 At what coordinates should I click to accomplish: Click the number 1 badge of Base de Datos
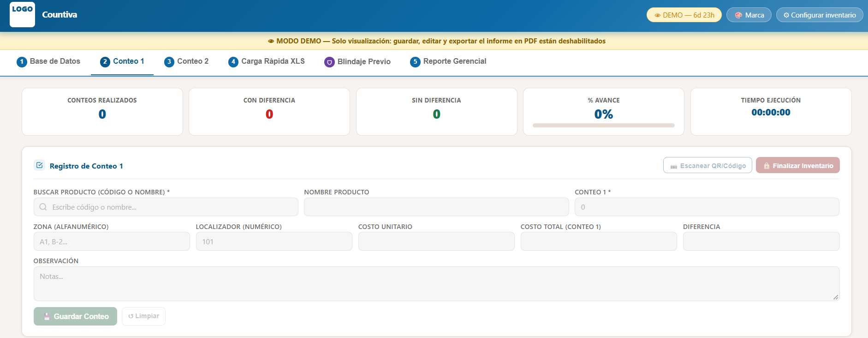(22, 62)
